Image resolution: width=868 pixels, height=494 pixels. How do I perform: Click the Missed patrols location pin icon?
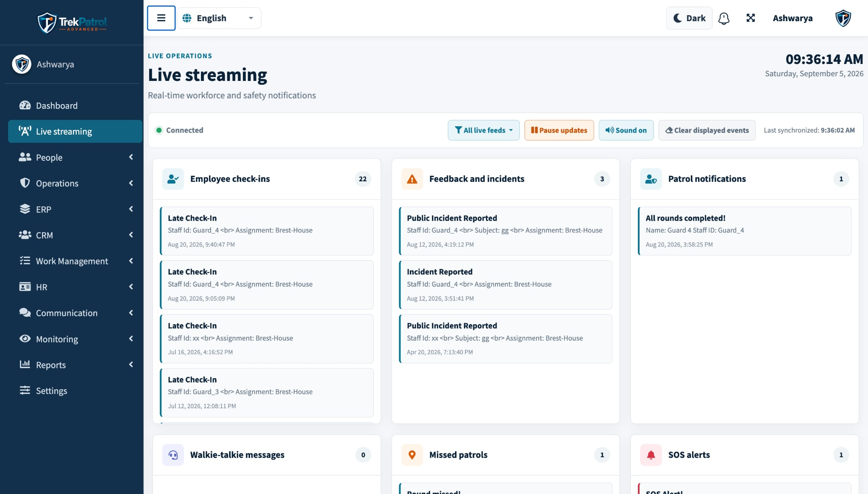(x=412, y=455)
